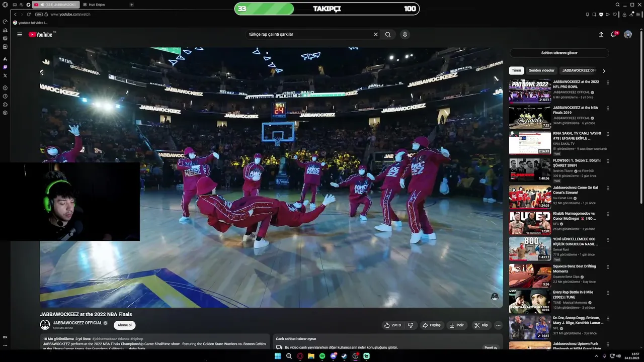Open Squeeze Benz Best Drifting Moments title
This screenshot has width=644, height=362.
pos(575,268)
